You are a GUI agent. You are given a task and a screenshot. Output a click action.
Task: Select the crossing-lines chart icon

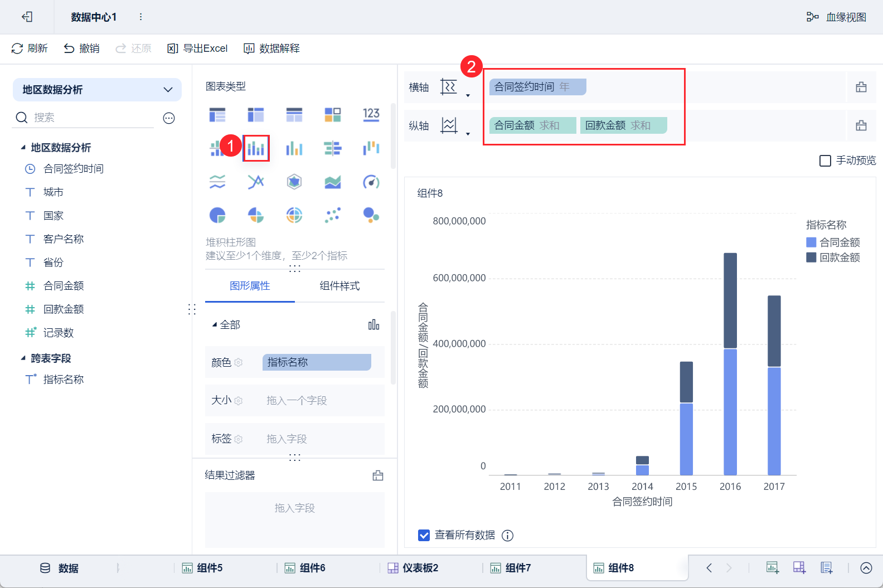click(x=256, y=182)
